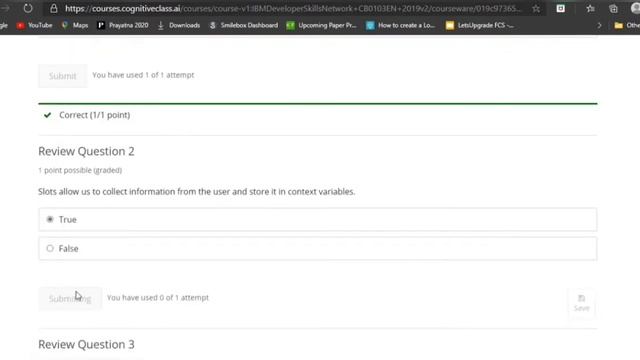640x360 pixels.
Task: Click the Submitting button for Question 2
Action: click(70, 298)
